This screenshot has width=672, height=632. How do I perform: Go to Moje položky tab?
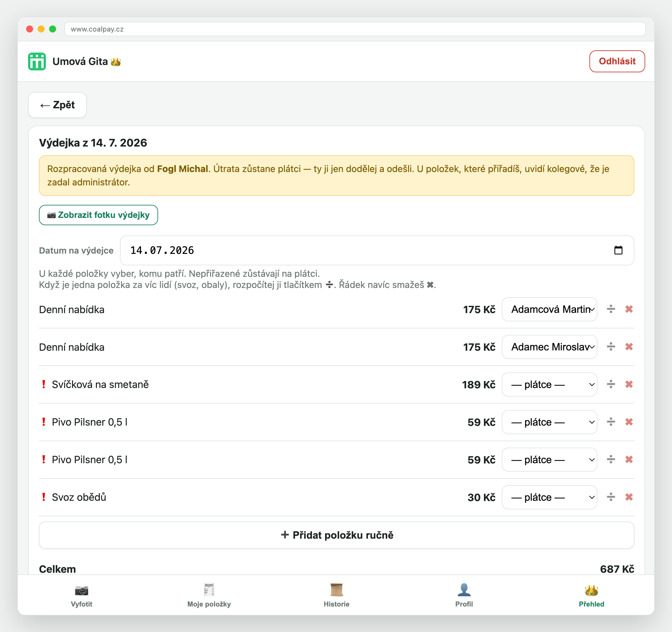pos(209,595)
